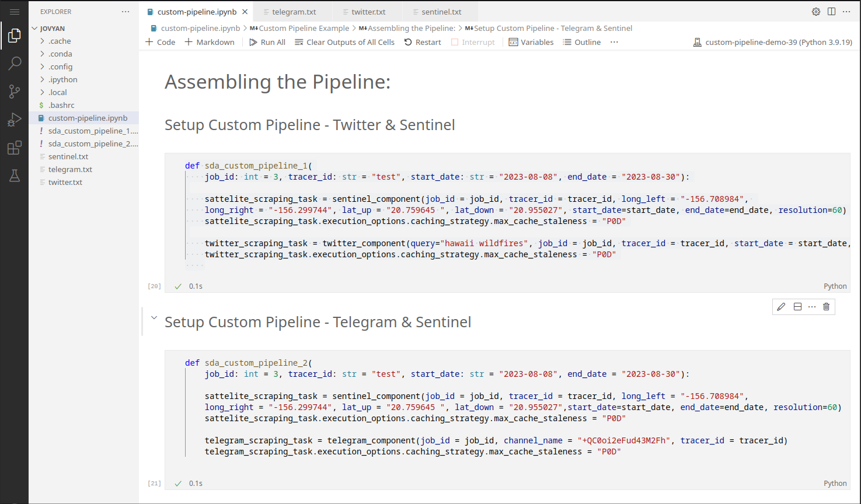The image size is (861, 504).
Task: Expand the .config folder
Action: 83,66
